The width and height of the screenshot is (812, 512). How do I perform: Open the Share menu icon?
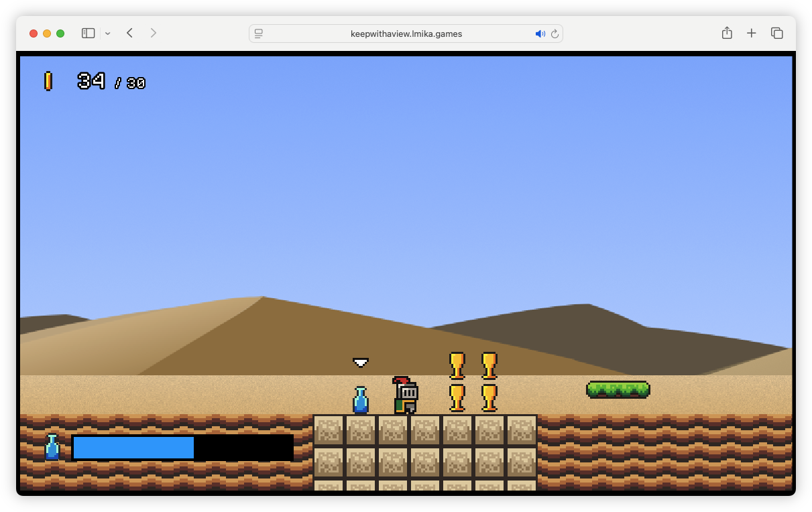click(x=727, y=33)
